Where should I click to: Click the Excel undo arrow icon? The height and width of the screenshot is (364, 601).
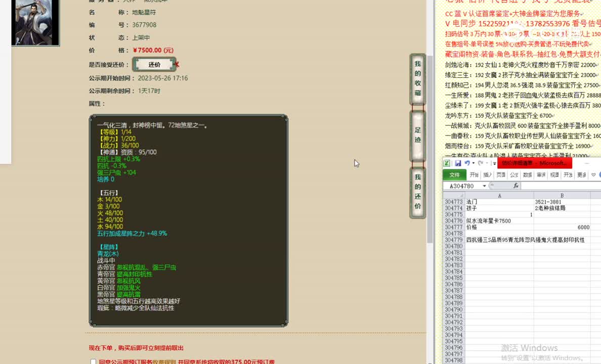(467, 163)
